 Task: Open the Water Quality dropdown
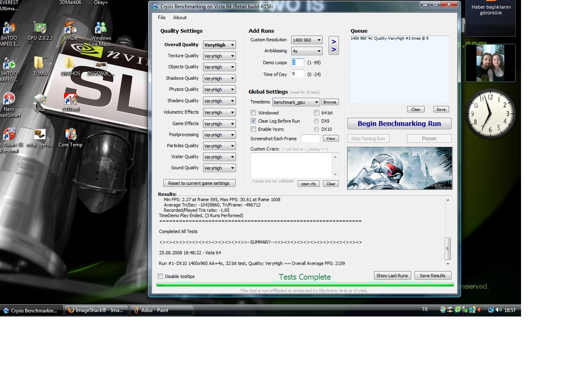tap(219, 157)
